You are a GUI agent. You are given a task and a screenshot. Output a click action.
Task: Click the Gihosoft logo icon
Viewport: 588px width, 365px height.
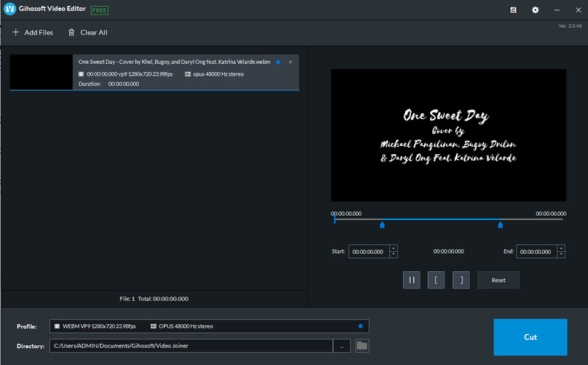click(10, 10)
